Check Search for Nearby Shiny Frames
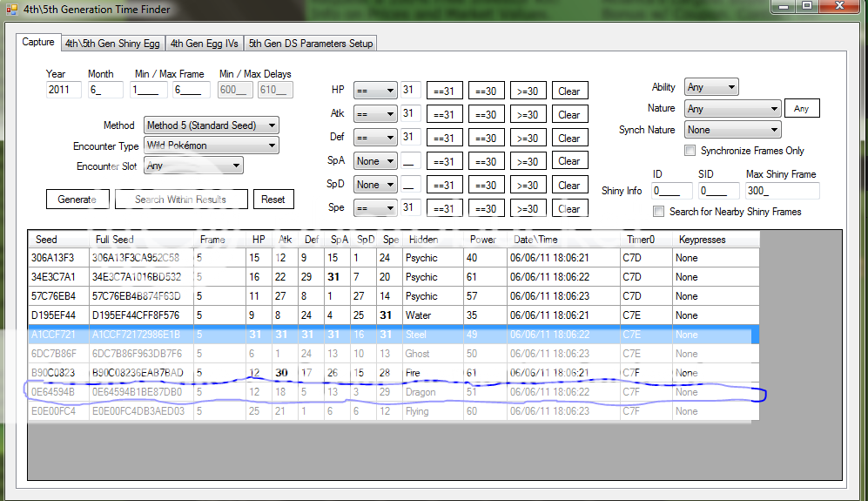The width and height of the screenshot is (868, 501). tap(659, 211)
